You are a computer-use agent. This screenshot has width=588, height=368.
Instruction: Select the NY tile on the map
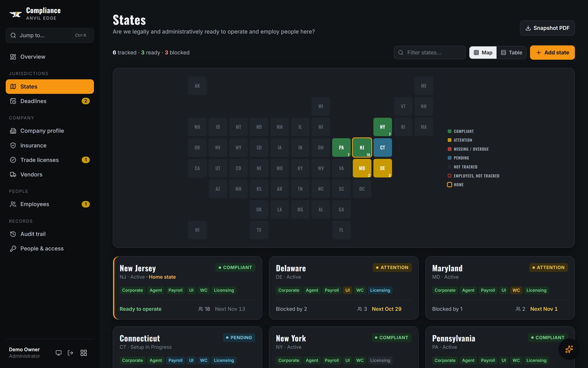383,127
